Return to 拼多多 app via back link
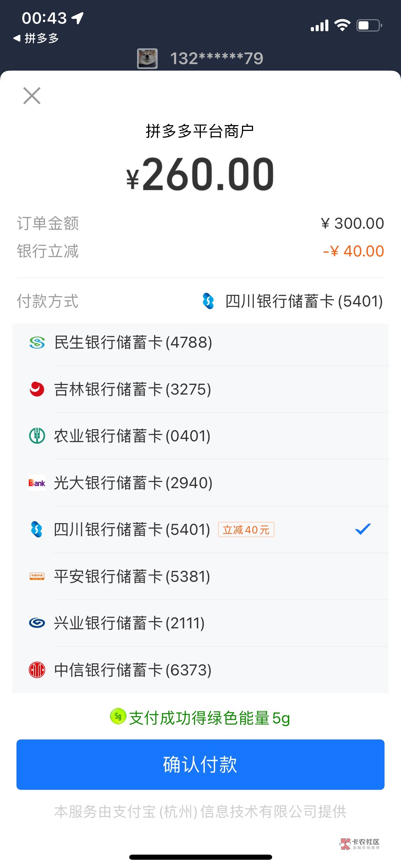Image resolution: width=401 pixels, height=868 pixels. 36,38
